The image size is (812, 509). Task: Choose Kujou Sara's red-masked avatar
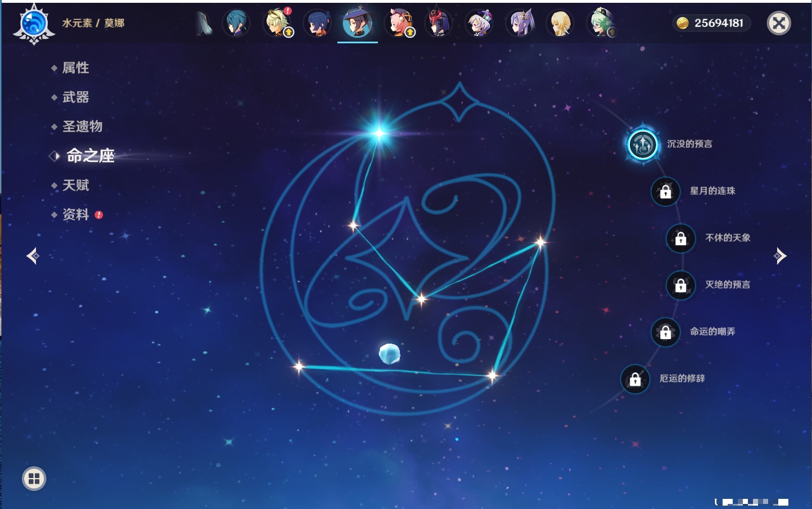pos(439,24)
